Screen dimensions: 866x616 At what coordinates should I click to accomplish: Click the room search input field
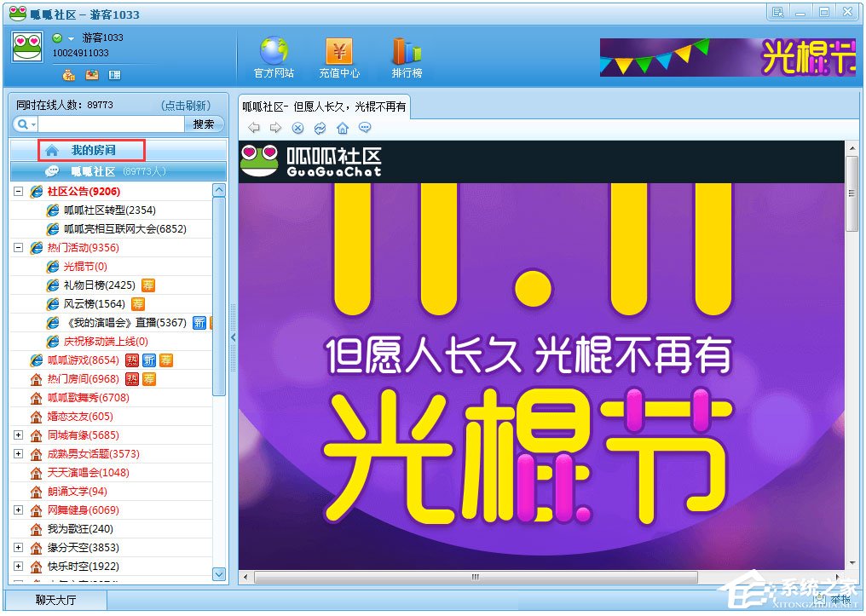click(x=111, y=124)
